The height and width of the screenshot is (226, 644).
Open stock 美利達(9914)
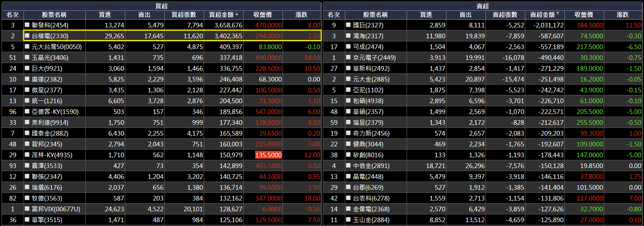tap(50, 122)
